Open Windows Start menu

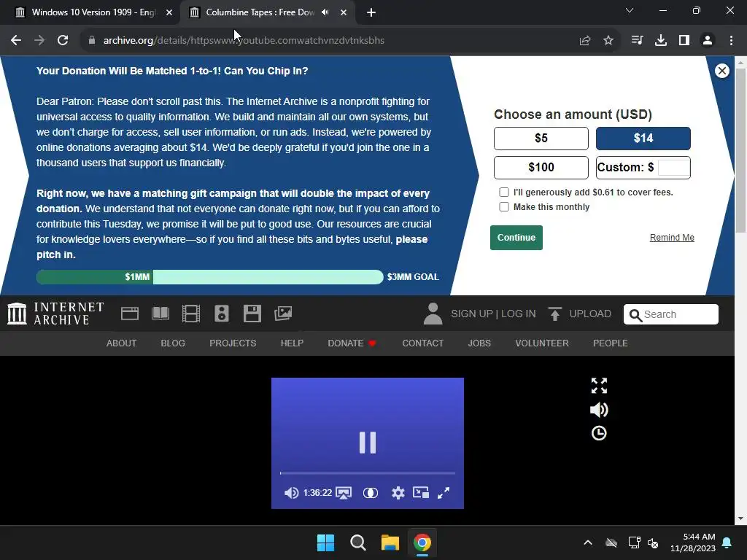coord(326,542)
